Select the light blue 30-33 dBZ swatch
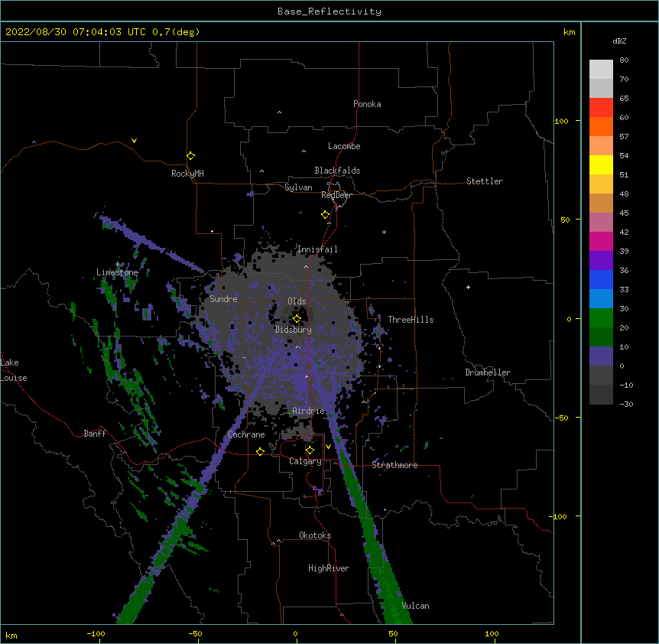Screen dimensions: 659x644 click(601, 299)
